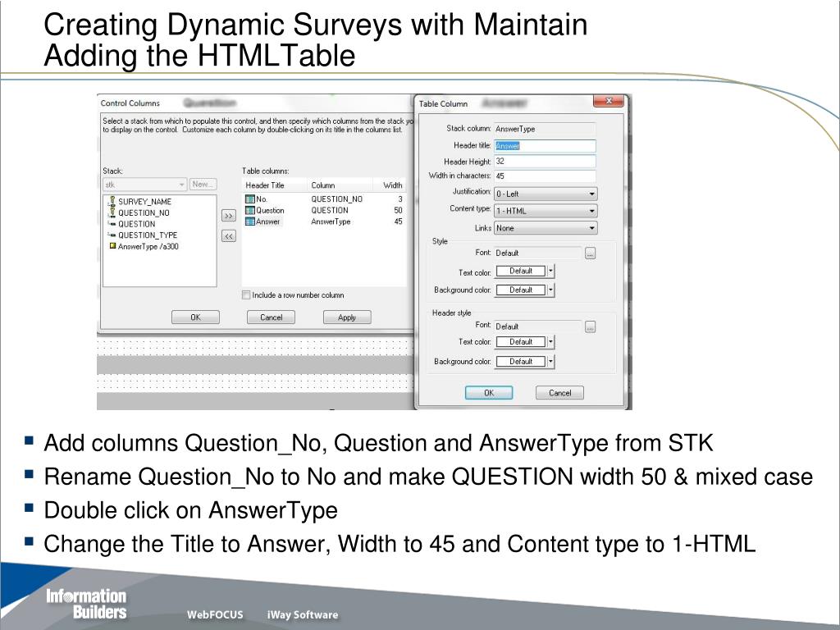Click the QUESTION field icon in stack list

[x=112, y=223]
